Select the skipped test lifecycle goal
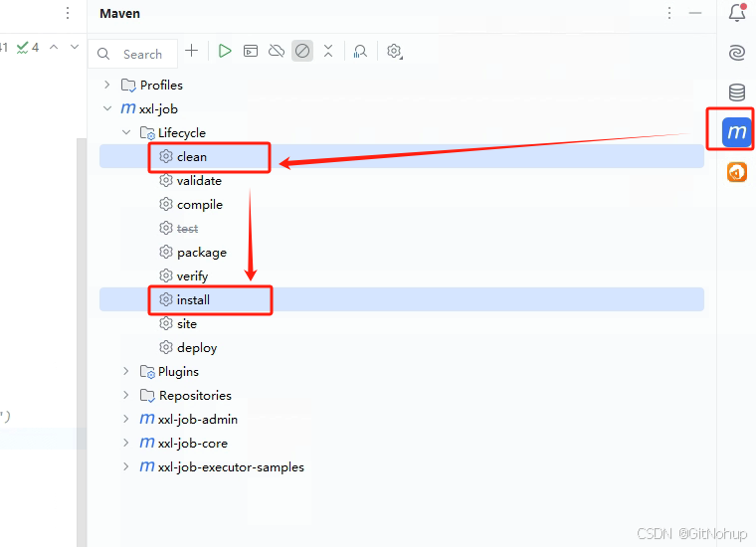This screenshot has height=547, width=756. coord(402,228)
